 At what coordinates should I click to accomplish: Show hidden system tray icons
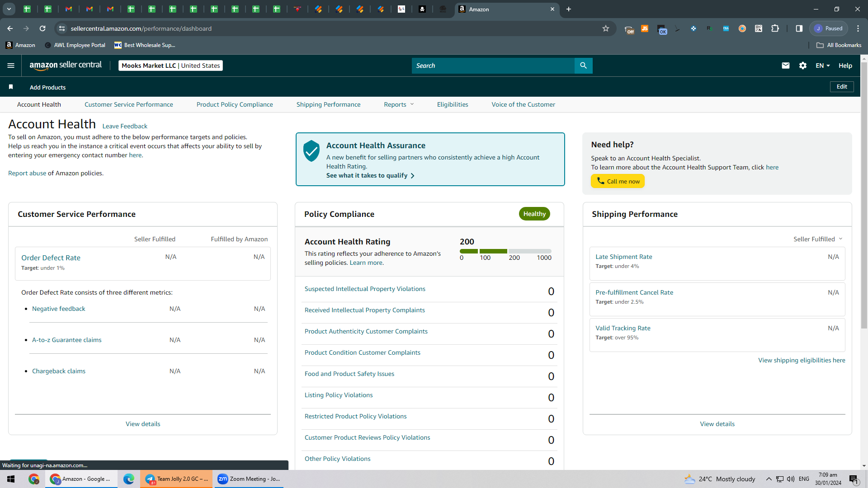[x=769, y=479]
